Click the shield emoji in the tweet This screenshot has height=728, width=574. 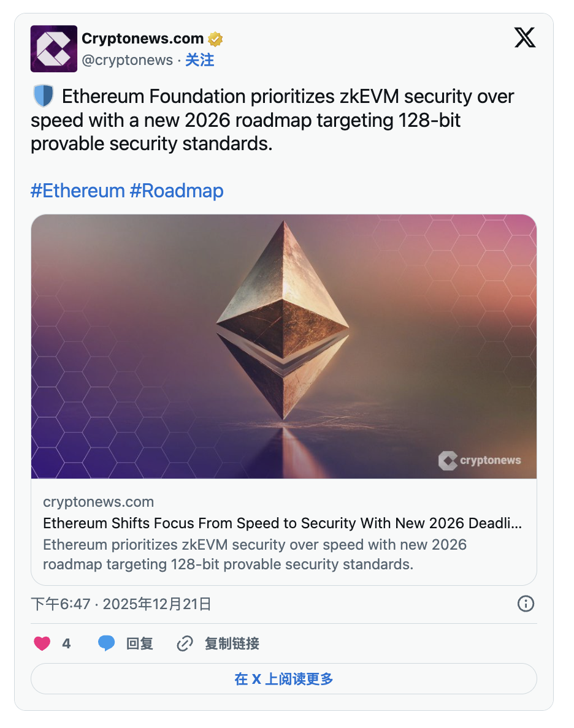tap(43, 97)
